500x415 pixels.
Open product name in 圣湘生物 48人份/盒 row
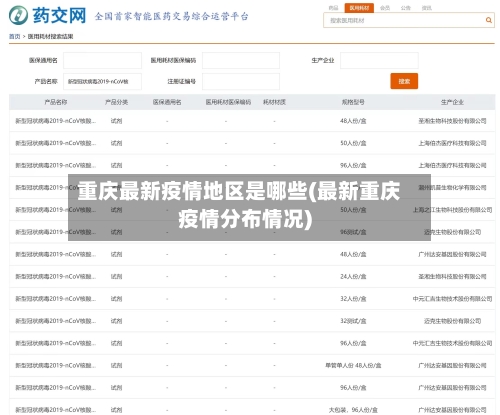(55, 121)
